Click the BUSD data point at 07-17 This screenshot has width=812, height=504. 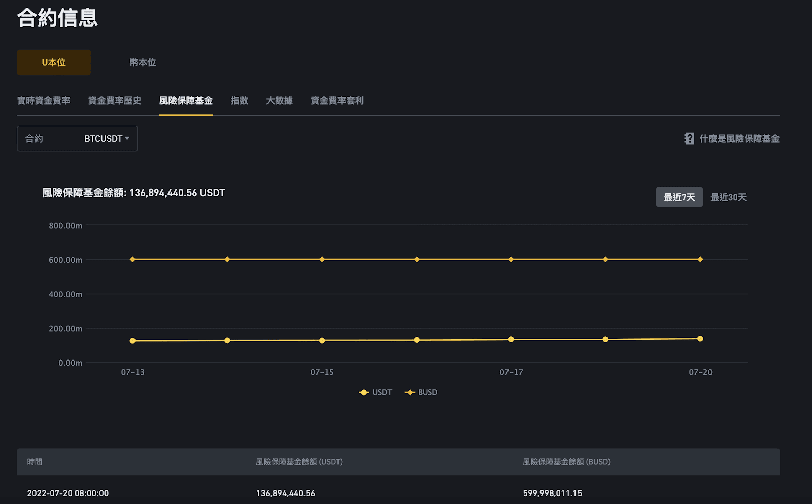[x=511, y=259]
